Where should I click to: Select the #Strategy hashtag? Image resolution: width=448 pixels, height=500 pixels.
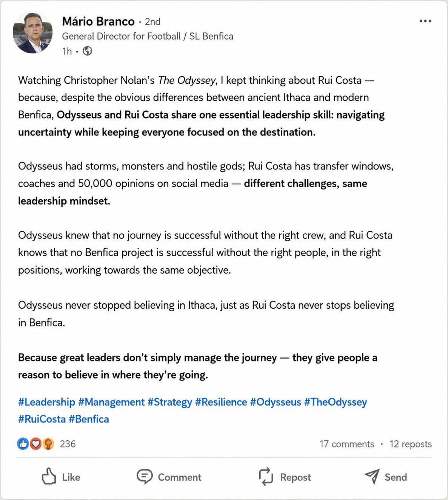(x=170, y=402)
